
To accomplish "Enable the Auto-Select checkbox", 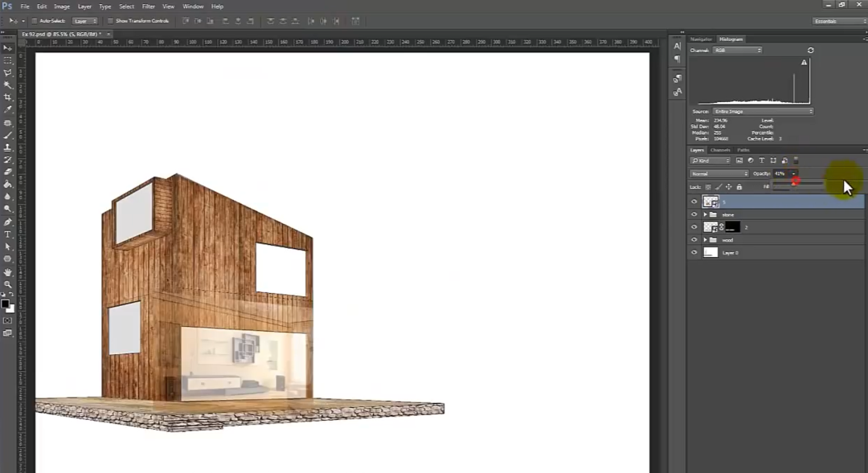I will 34,21.
